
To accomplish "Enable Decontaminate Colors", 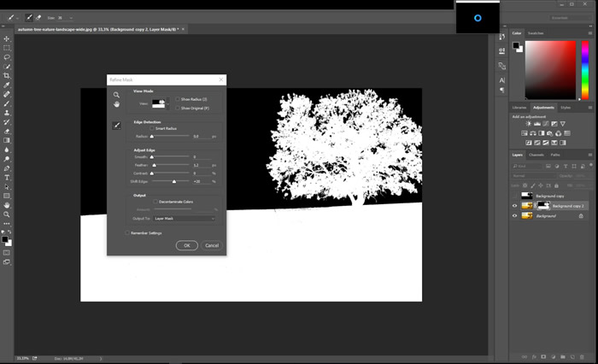I will tap(155, 202).
